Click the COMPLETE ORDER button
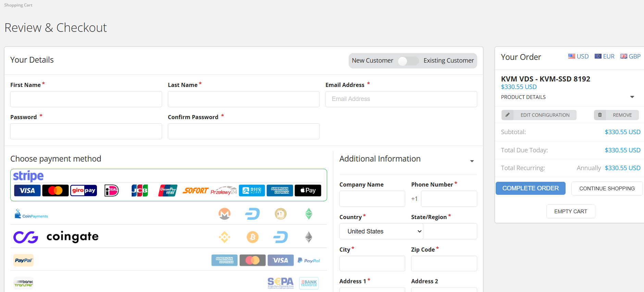The width and height of the screenshot is (644, 292). 531,188
